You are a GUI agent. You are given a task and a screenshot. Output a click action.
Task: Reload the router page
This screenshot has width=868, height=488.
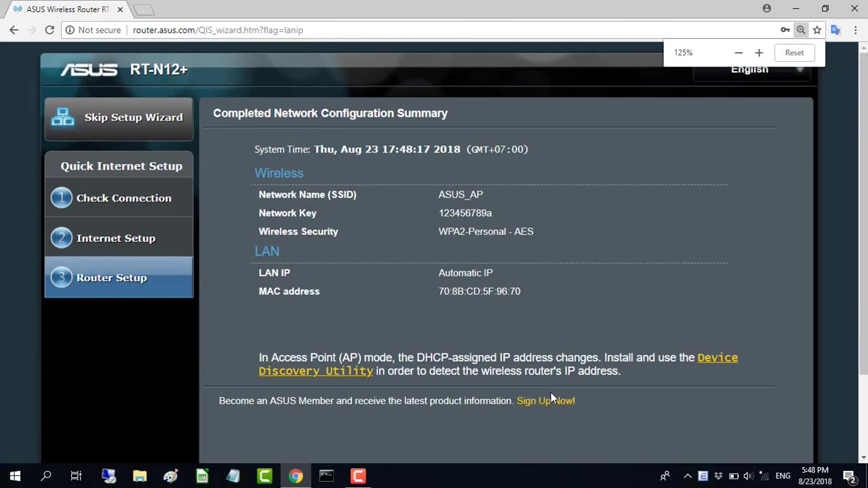point(50,30)
